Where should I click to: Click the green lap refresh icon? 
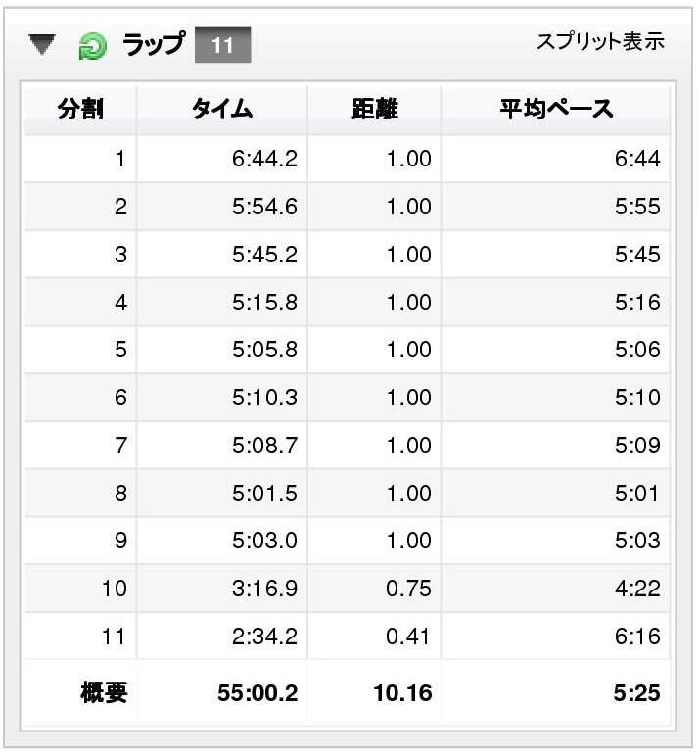click(92, 46)
